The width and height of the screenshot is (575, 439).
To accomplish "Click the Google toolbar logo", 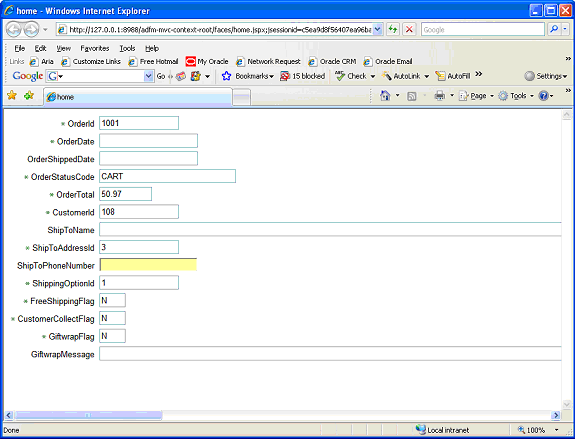I will pyautogui.click(x=28, y=76).
